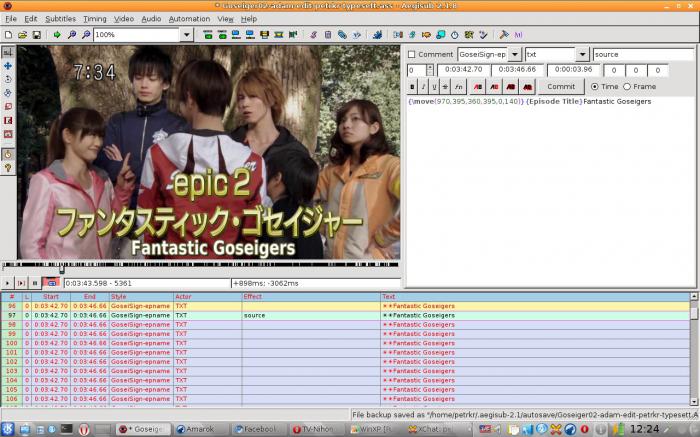Toggle the Comment checkbox
The width and height of the screenshot is (700, 437).
point(412,54)
